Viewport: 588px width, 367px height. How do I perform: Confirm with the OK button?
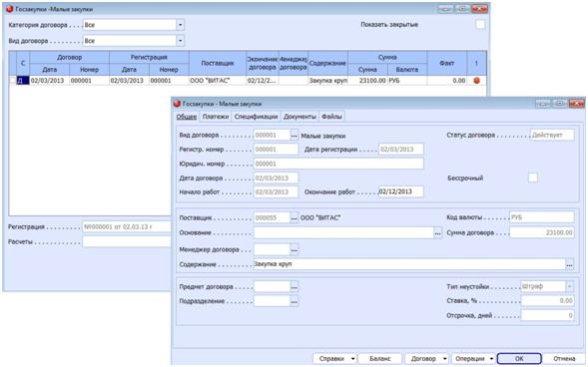point(519,359)
